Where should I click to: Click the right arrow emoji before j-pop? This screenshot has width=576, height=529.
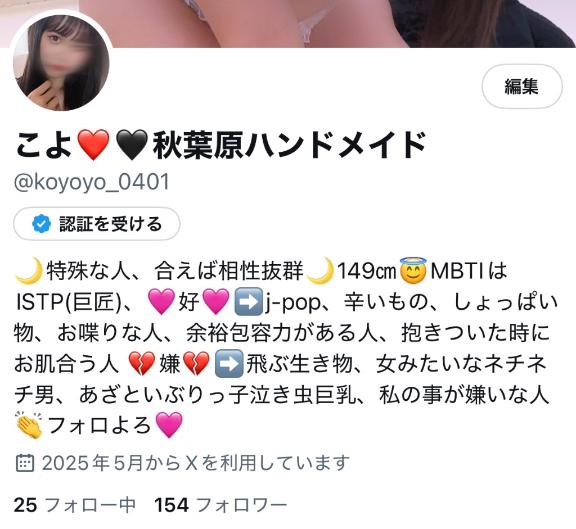pyautogui.click(x=249, y=302)
